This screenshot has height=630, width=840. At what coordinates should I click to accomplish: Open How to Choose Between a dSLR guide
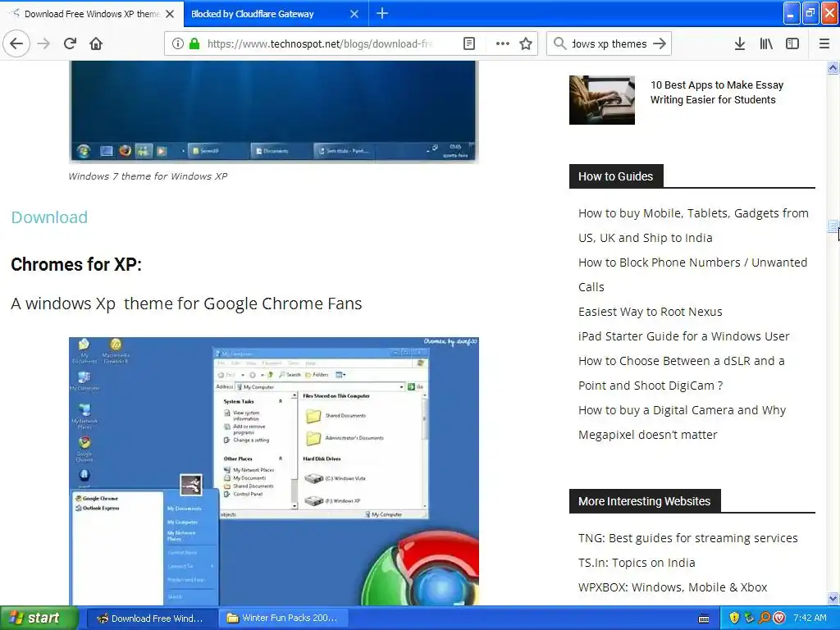pyautogui.click(x=682, y=373)
